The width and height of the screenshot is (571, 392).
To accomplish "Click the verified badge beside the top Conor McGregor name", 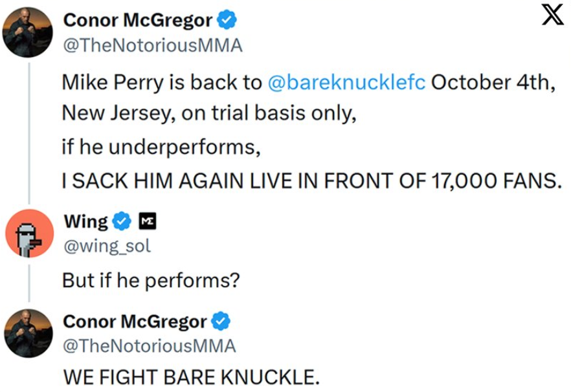I will click(227, 21).
